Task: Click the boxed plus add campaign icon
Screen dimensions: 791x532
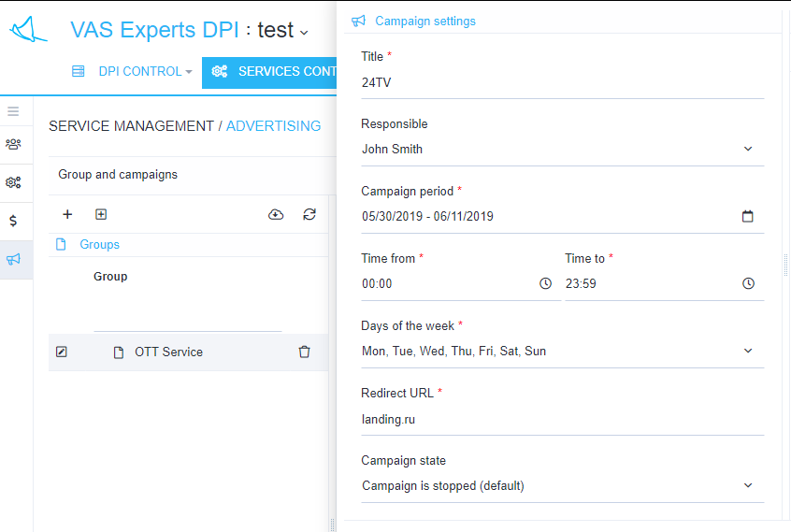Action: point(101,214)
